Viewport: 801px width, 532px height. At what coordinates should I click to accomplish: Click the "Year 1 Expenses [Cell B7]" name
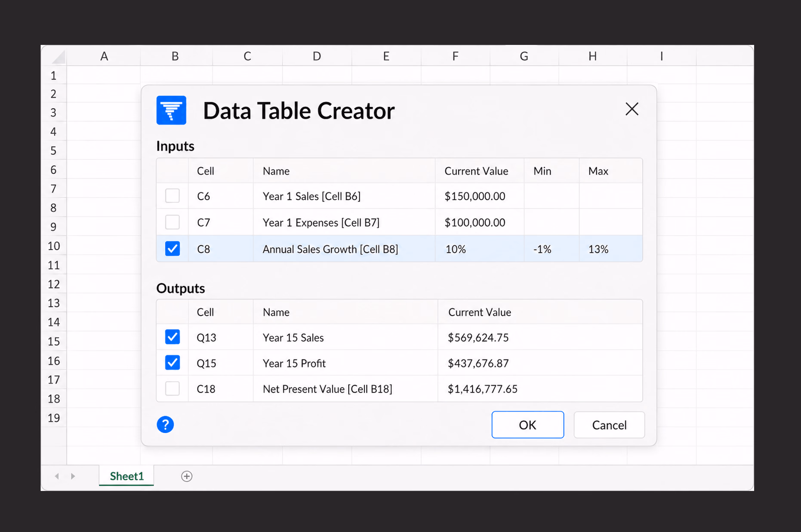pyautogui.click(x=321, y=222)
